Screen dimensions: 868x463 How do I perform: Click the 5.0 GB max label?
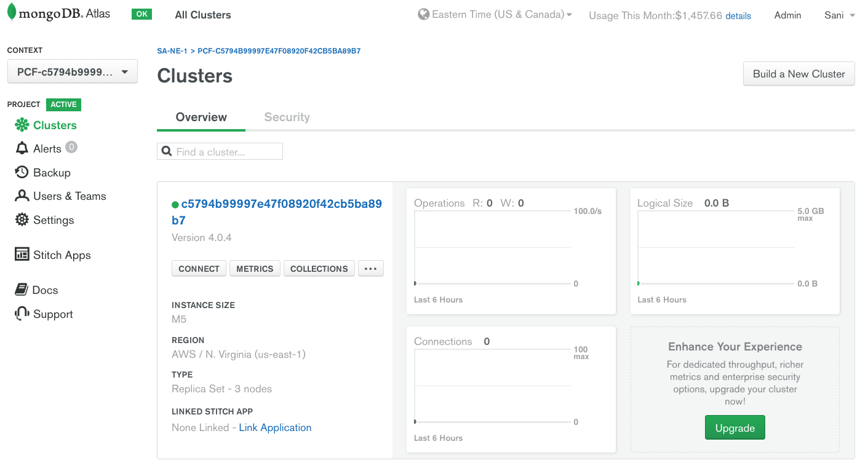click(x=811, y=214)
